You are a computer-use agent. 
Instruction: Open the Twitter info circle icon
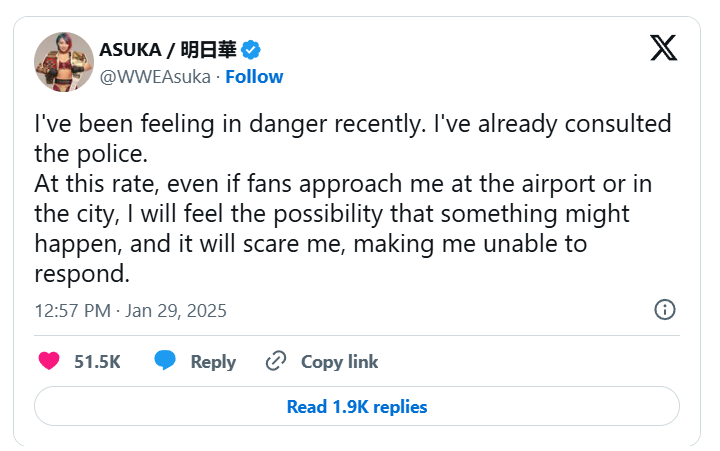[x=665, y=309]
